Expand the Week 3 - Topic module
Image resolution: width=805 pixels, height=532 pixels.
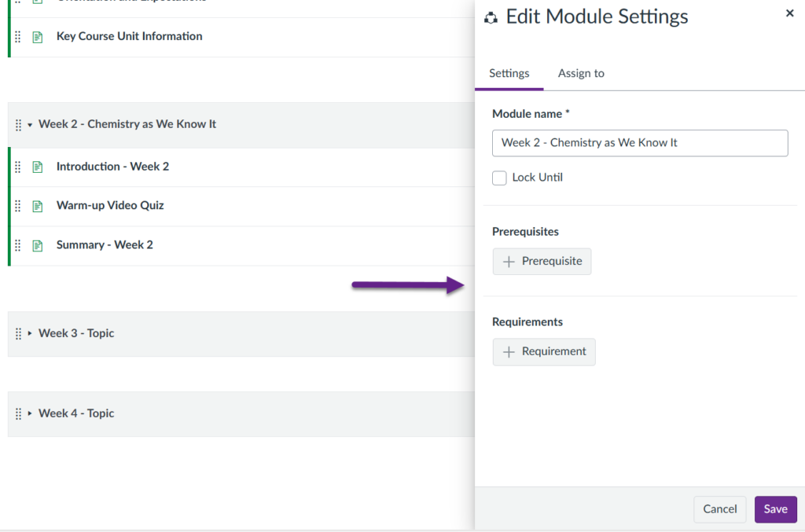[30, 333]
